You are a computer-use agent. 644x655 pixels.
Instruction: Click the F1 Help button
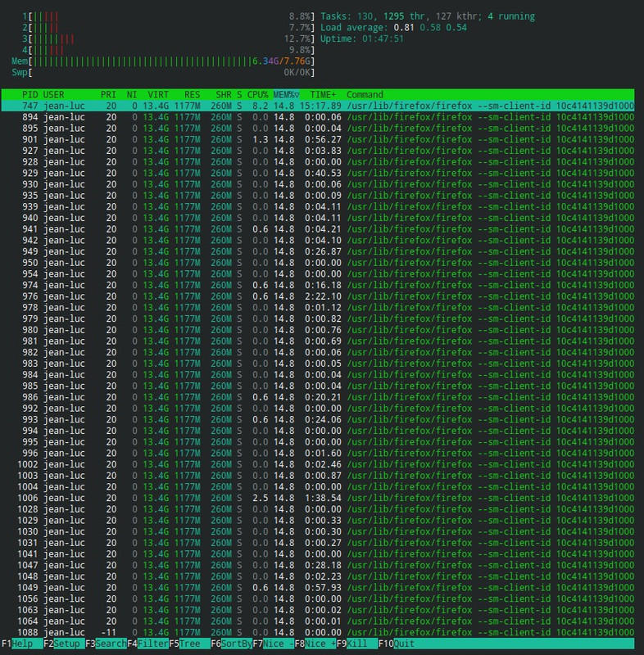[22, 644]
